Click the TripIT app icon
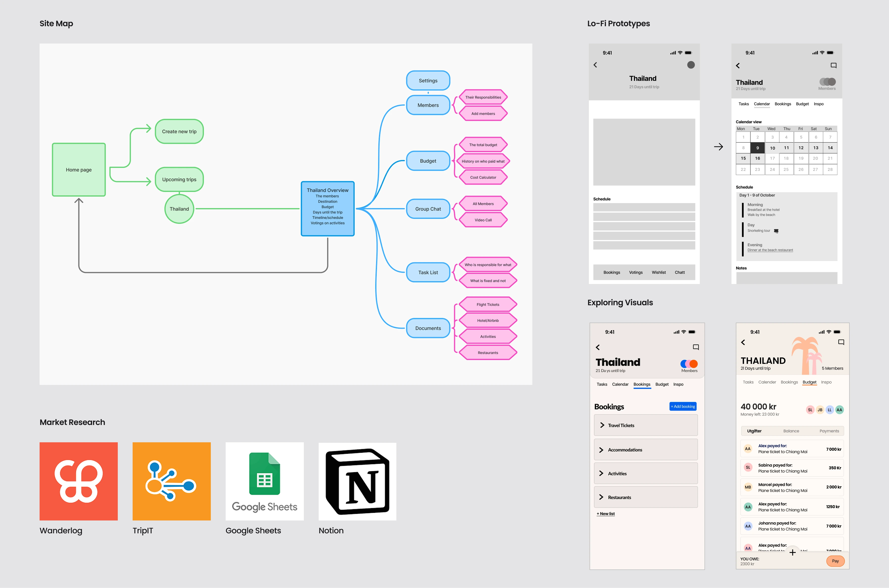Image resolution: width=889 pixels, height=588 pixels. 171,481
